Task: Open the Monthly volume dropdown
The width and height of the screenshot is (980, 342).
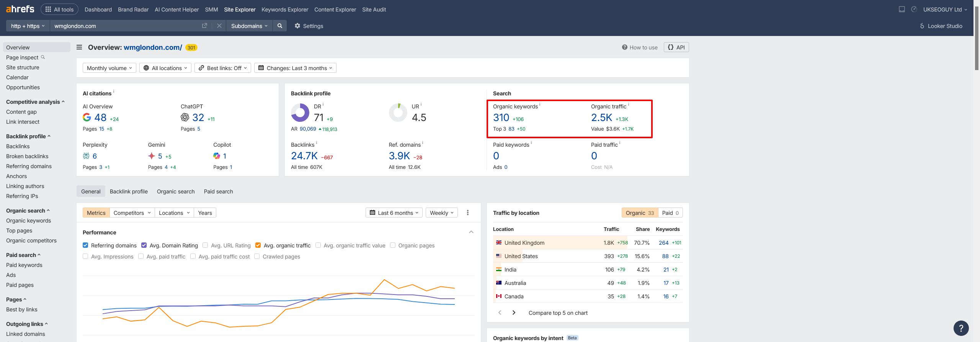Action: coord(109,68)
